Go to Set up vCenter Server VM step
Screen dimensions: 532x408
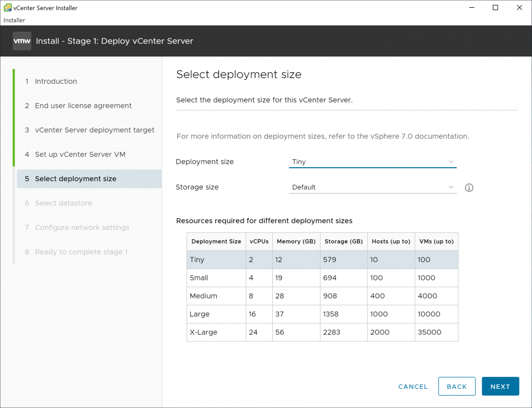(x=80, y=155)
